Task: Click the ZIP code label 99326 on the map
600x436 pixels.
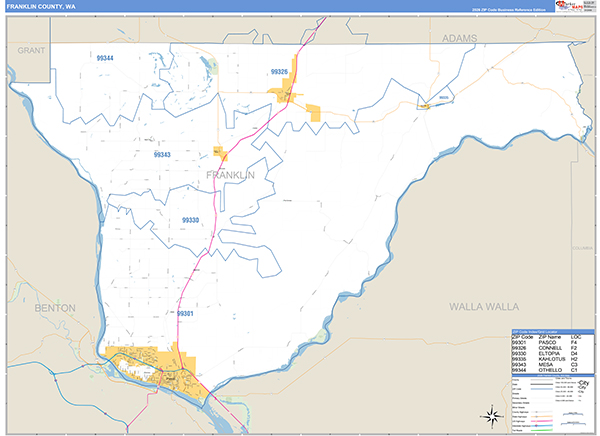Action: tap(279, 72)
